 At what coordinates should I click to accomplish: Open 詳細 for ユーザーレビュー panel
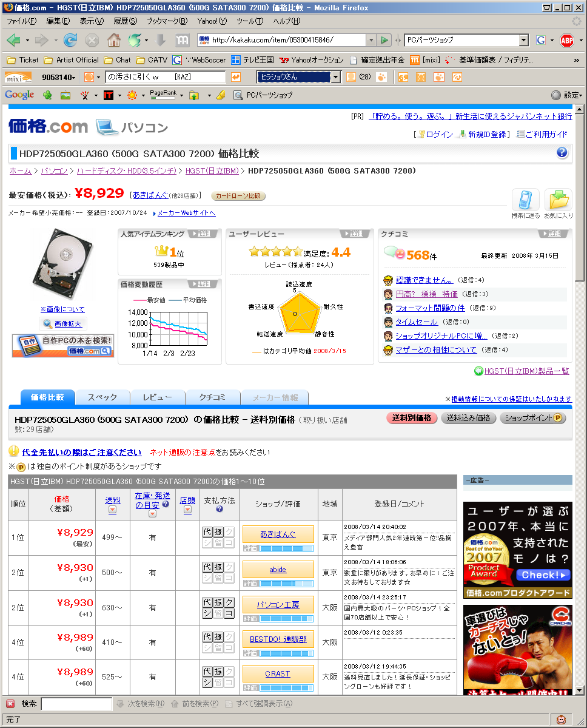click(356, 234)
